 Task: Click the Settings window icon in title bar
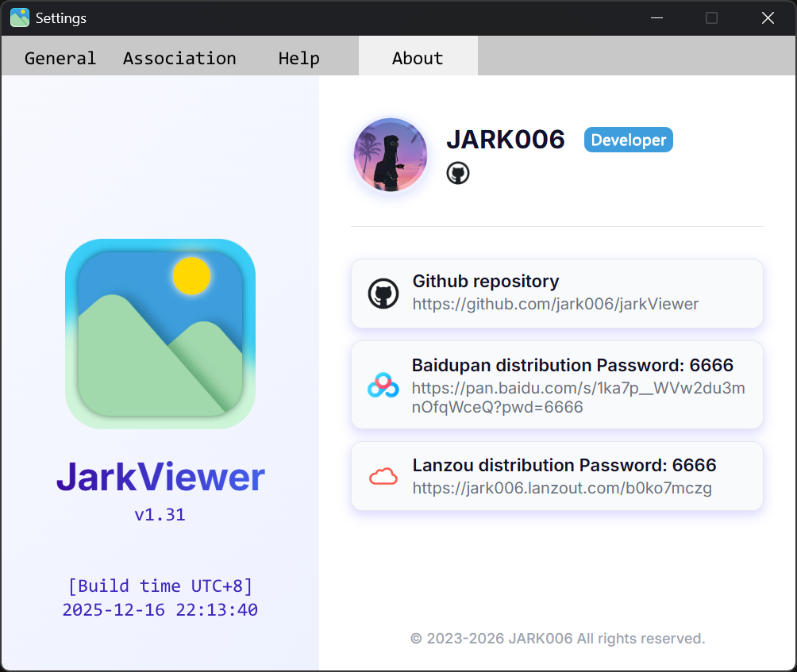click(x=19, y=17)
